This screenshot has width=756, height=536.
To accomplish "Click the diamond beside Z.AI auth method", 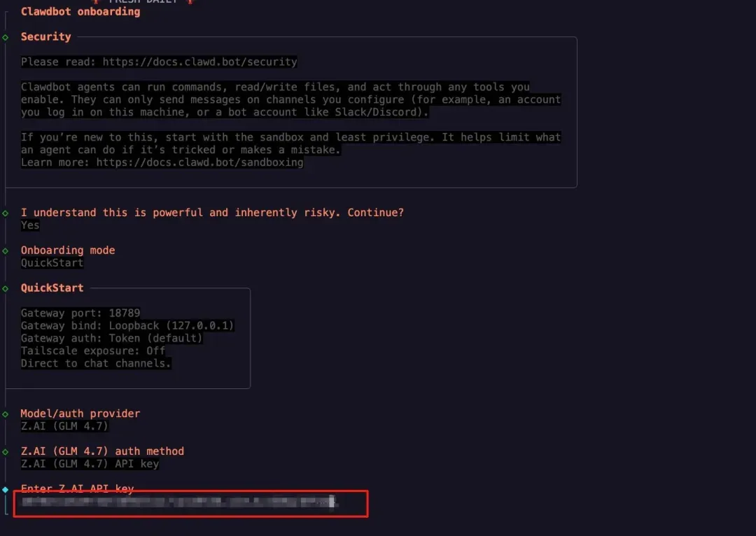I will click(x=6, y=452).
